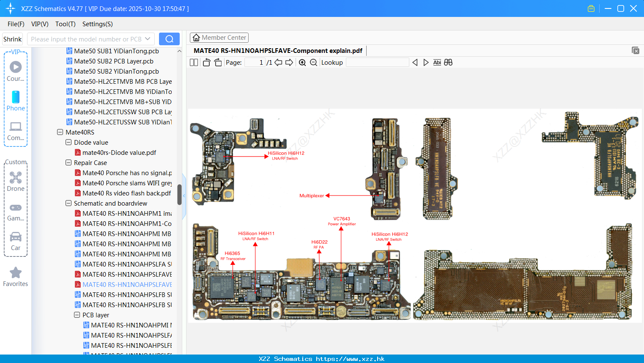Open Mate40 Porsche has no signal file
This screenshot has height=363, width=644.
pos(123,173)
